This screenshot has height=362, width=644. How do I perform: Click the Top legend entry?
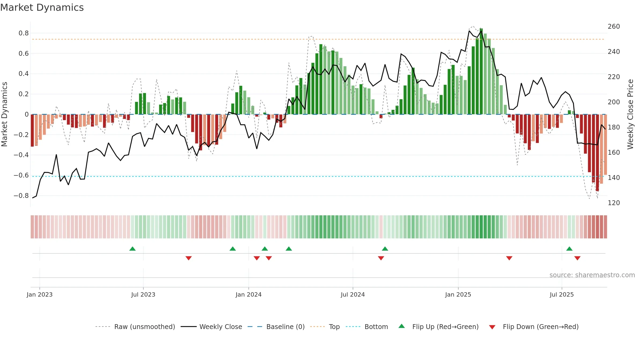325,327
